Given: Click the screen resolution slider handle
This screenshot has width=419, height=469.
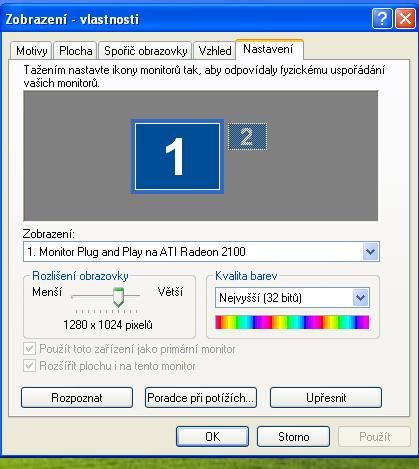Looking at the screenshot, I should (x=118, y=297).
